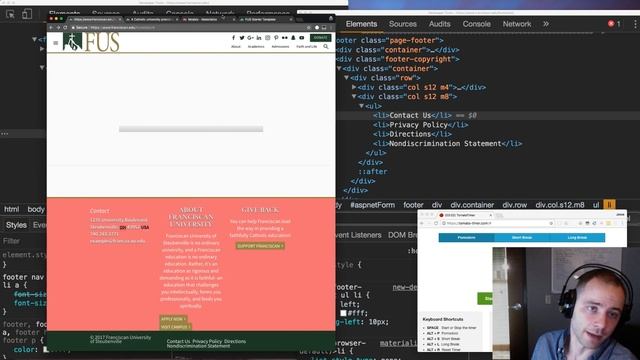Click #aspnetForm in the breadcrumb bar
640x360 pixels.
(x=372, y=205)
